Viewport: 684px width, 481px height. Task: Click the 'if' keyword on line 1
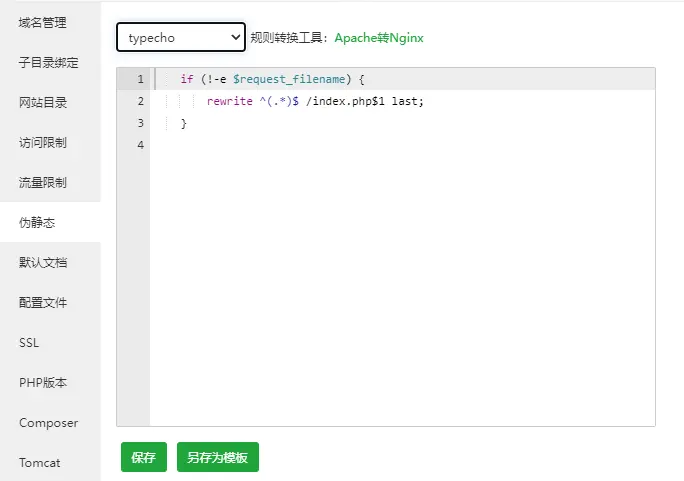coord(187,79)
